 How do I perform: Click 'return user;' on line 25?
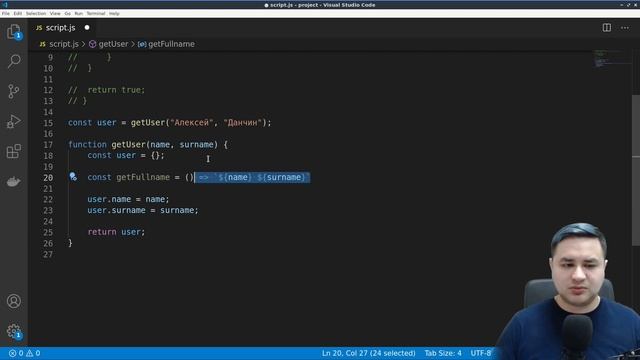(x=116, y=232)
